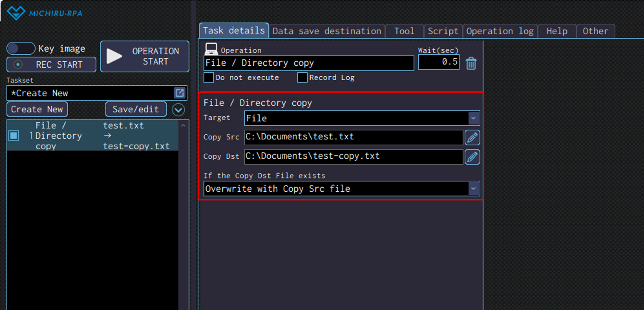The height and width of the screenshot is (310, 644).
Task: Enable the Do not execute checkbox
Action: (x=209, y=77)
